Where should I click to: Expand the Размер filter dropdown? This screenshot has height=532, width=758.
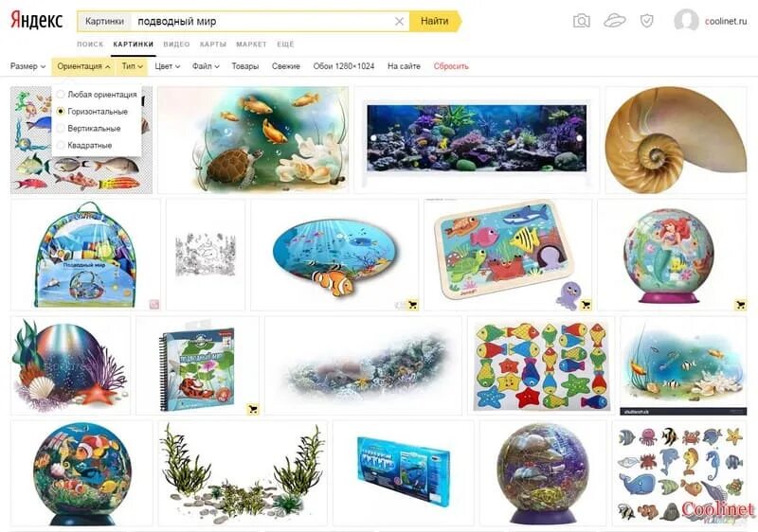[x=28, y=66]
